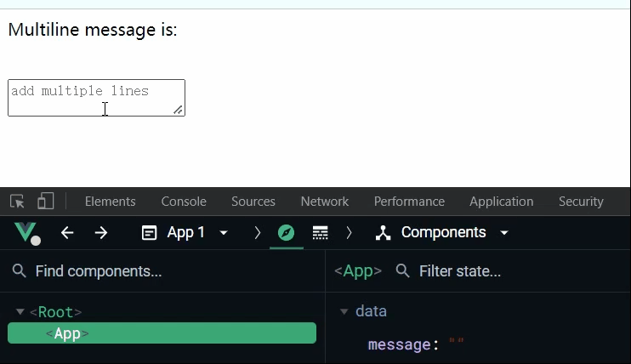Collapse the data section
The width and height of the screenshot is (631, 364).
344,311
